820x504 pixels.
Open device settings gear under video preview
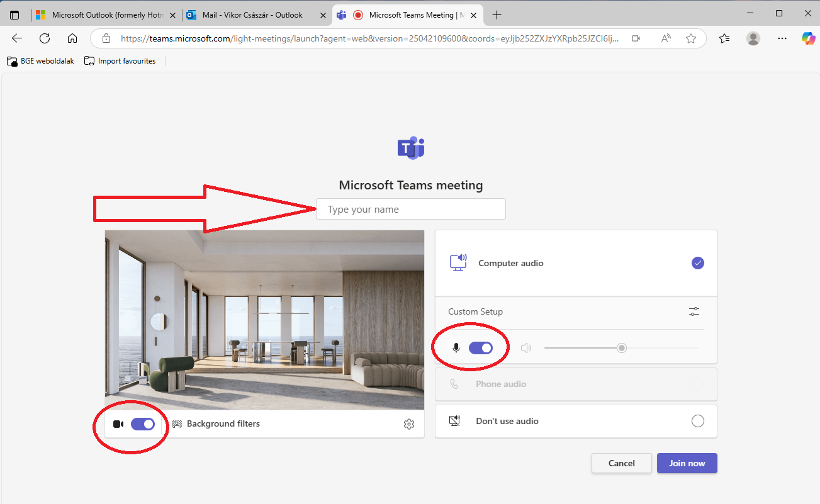pos(409,424)
